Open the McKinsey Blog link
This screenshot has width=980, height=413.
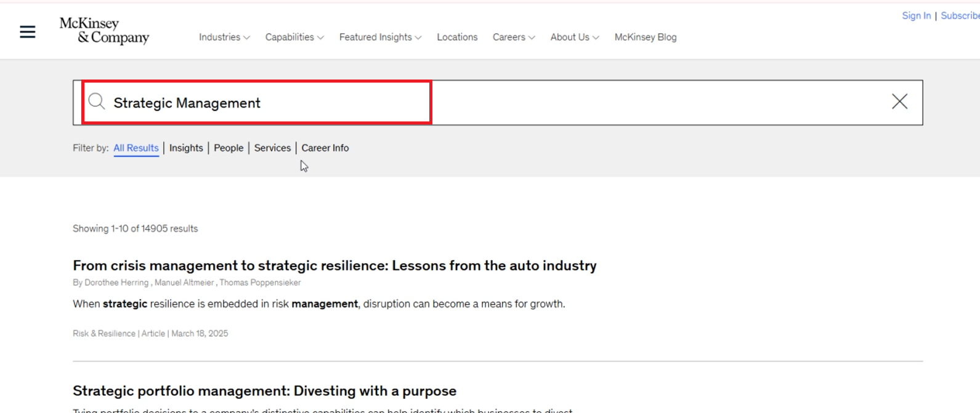click(645, 37)
